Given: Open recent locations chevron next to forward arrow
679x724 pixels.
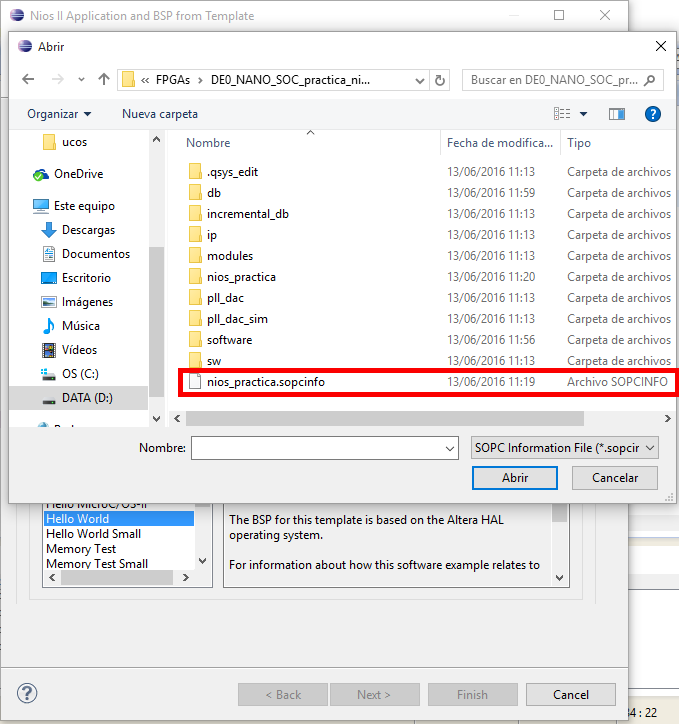Looking at the screenshot, I should [81, 80].
